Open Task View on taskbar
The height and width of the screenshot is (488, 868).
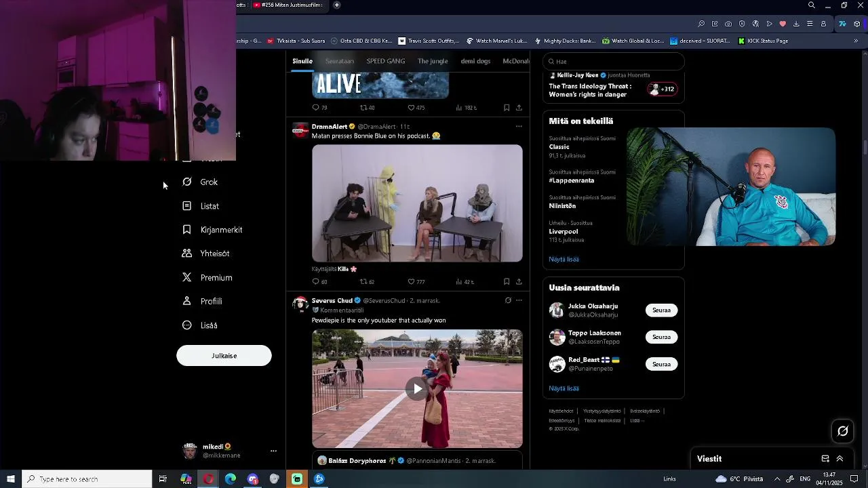[163, 479]
